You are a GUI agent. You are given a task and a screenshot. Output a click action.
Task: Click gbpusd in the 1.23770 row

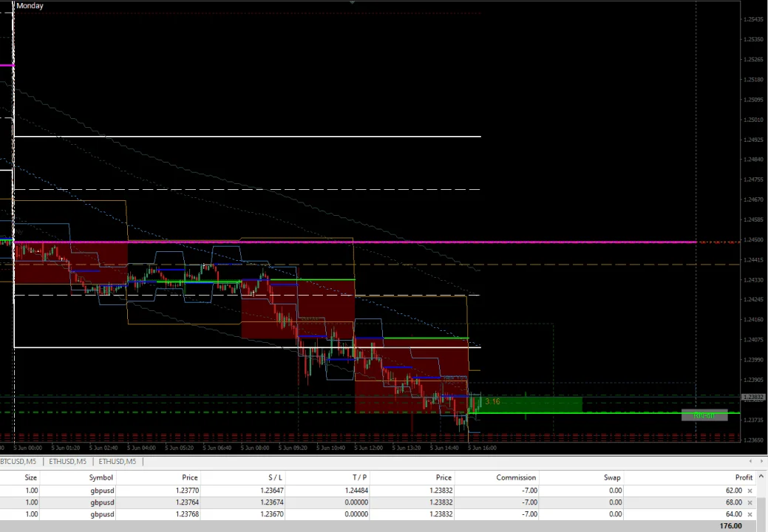(102, 491)
